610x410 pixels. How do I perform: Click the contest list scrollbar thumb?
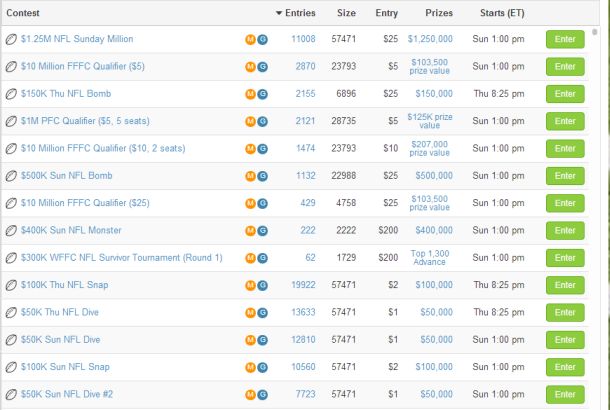594,32
